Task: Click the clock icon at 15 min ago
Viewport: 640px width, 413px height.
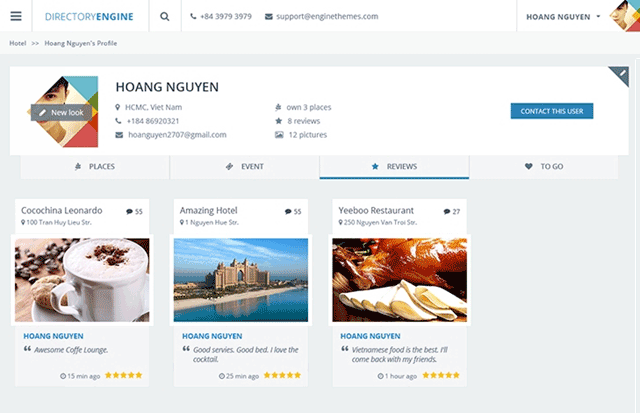Action: click(63, 376)
